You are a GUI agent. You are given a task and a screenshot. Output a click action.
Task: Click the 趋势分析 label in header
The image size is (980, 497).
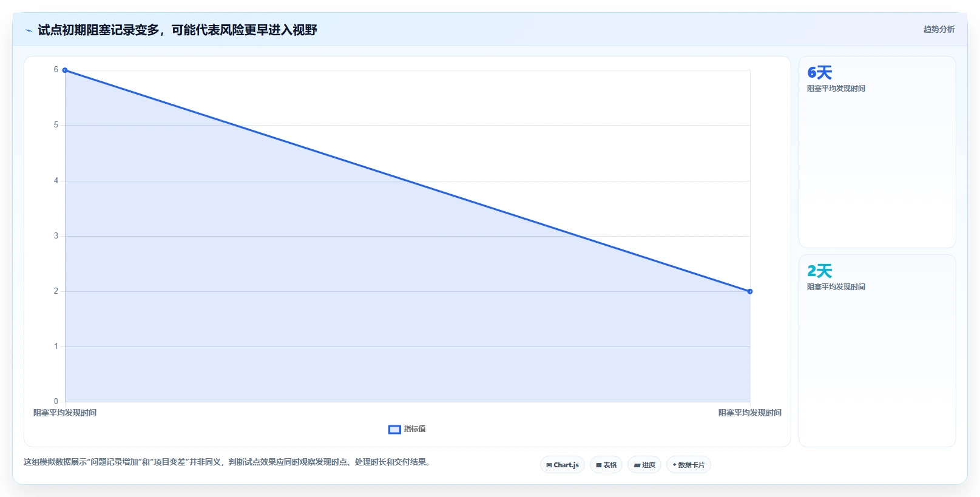click(939, 29)
